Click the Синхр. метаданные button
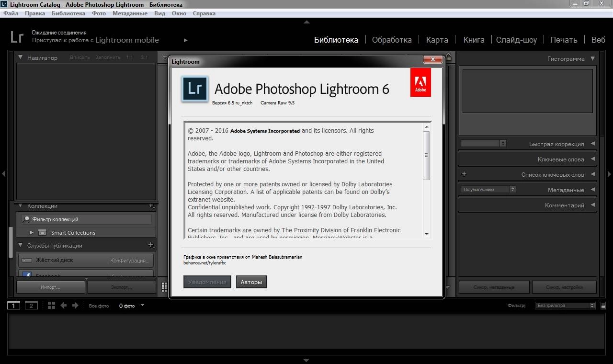This screenshot has width=613, height=364. (494, 287)
